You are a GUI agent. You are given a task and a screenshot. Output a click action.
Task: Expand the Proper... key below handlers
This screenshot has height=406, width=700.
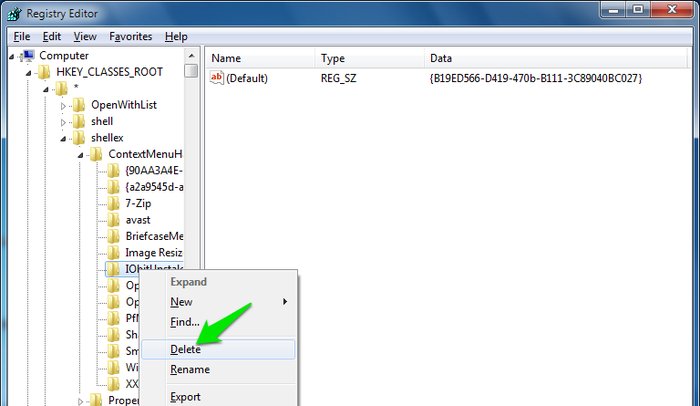pos(81,401)
